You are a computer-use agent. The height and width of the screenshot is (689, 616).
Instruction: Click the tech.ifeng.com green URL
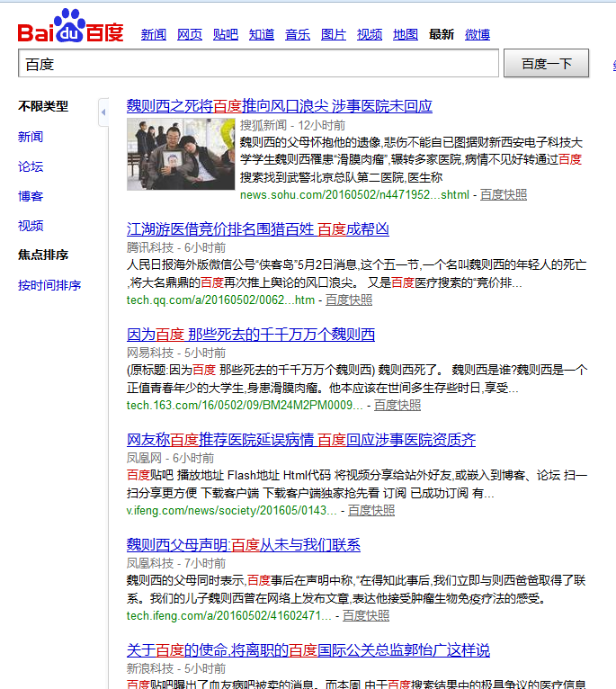click(x=229, y=615)
